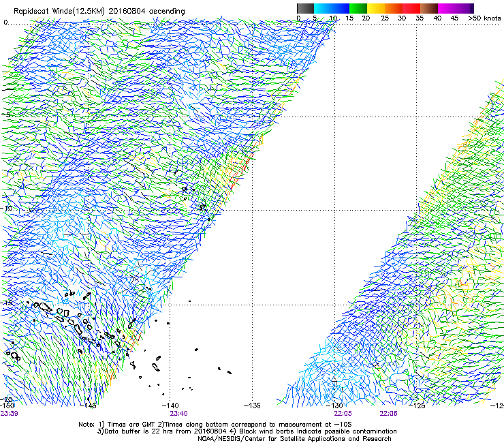The width and height of the screenshot is (504, 443).
Task: Click the "-130" longitude axis label
Action: pos(335,406)
